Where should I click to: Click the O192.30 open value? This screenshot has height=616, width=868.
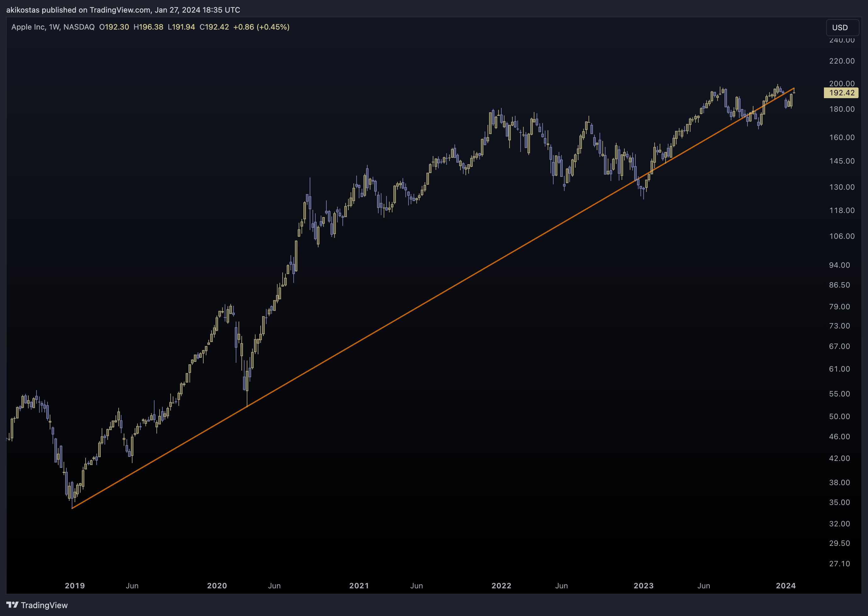[114, 27]
